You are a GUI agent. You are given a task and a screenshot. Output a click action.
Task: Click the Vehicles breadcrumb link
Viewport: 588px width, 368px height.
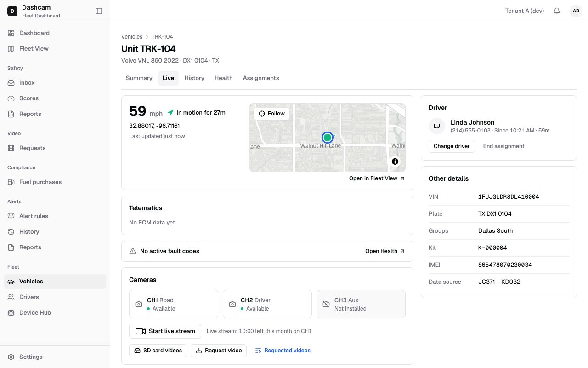(132, 37)
